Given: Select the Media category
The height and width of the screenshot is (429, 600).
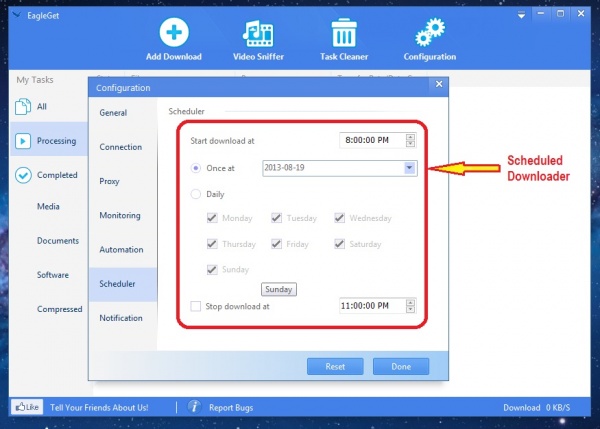Looking at the screenshot, I should (48, 207).
